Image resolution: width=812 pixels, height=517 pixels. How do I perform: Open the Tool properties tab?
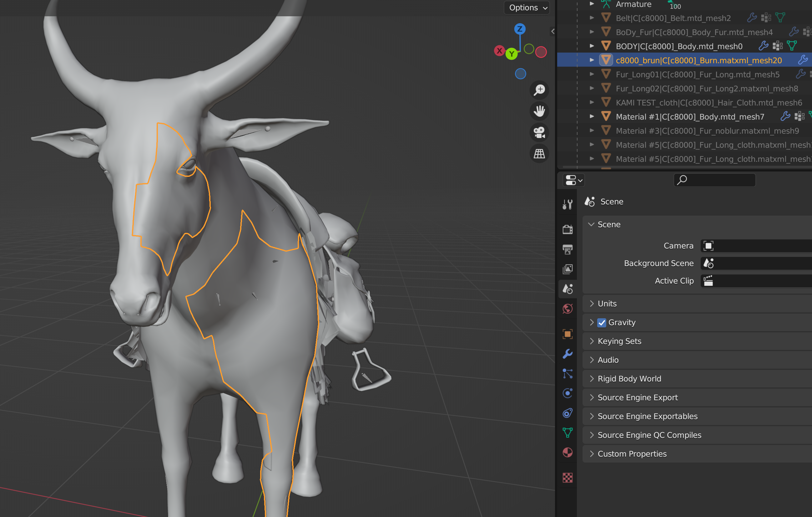tap(567, 204)
